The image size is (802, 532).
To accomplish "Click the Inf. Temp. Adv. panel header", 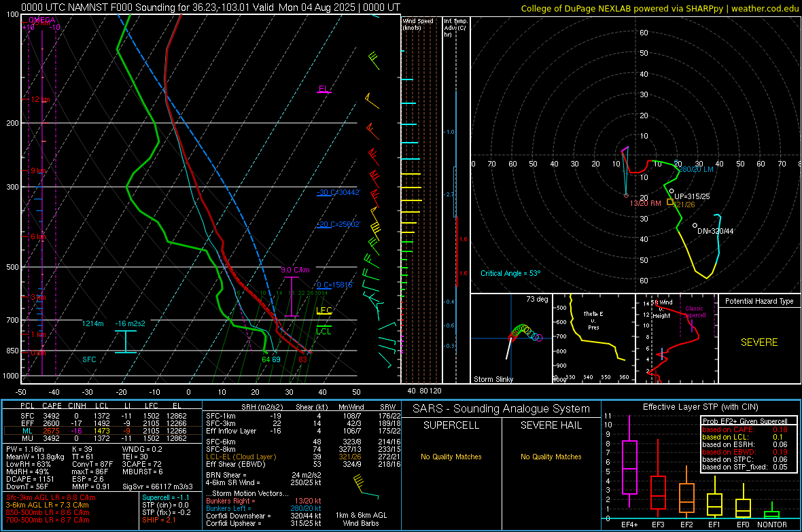I will click(455, 28).
